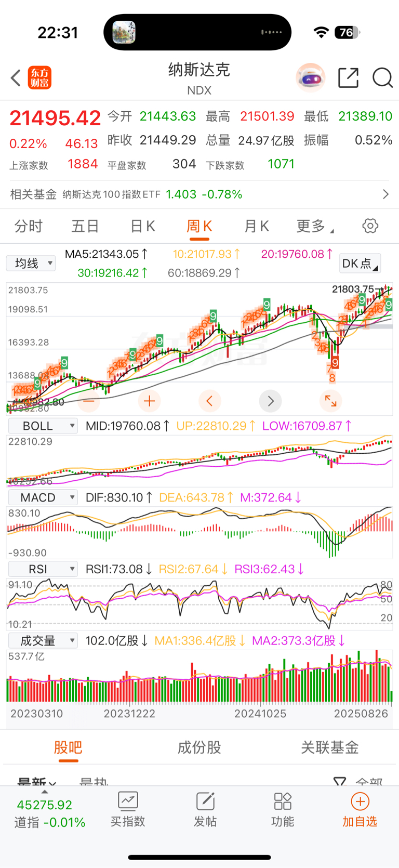
Task: Open the MACD indicator dropdown
Action: (43, 497)
